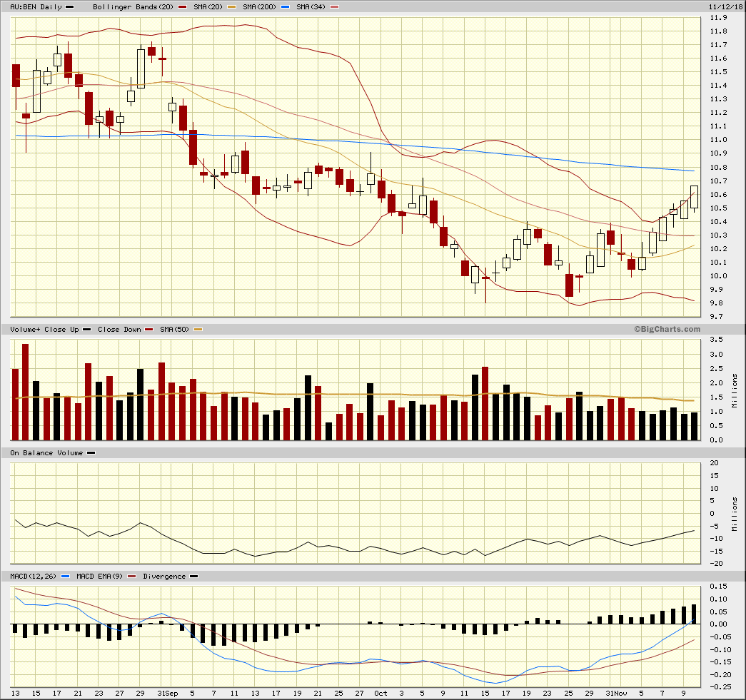Click the tallest red volume bar
The height and width of the screenshot is (700, 746).
(x=26, y=392)
